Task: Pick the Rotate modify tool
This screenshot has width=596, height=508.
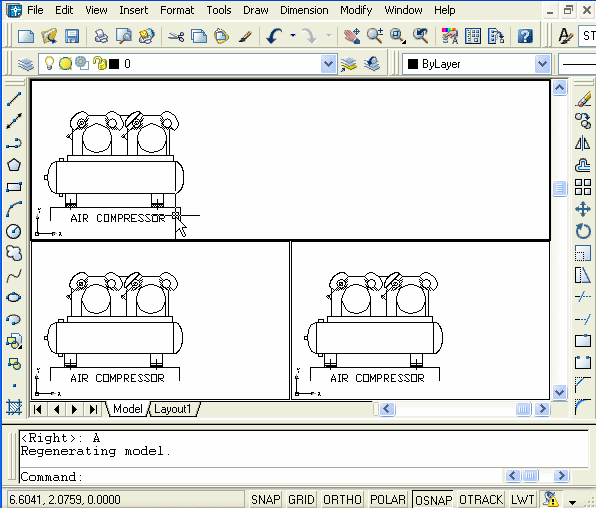Action: (583, 231)
